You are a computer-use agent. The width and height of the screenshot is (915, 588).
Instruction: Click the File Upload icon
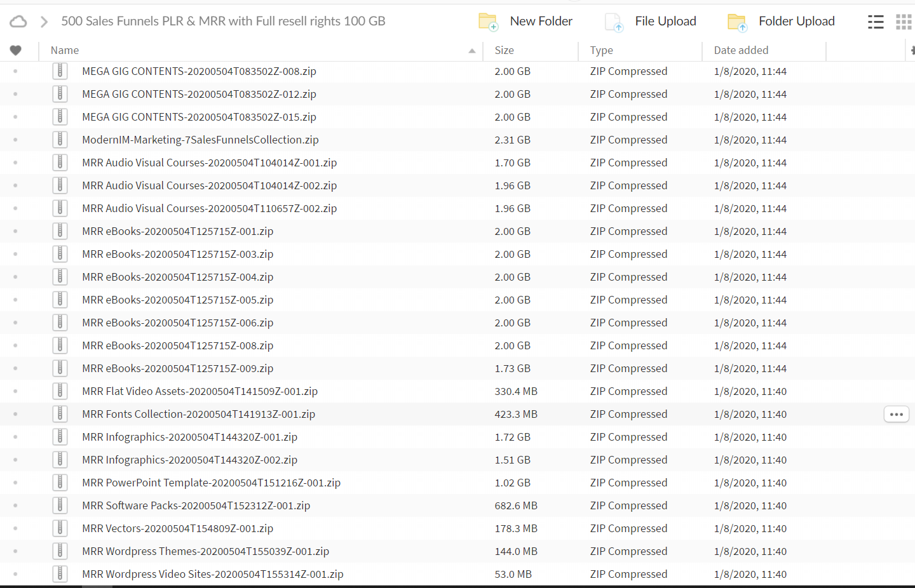[x=614, y=22]
